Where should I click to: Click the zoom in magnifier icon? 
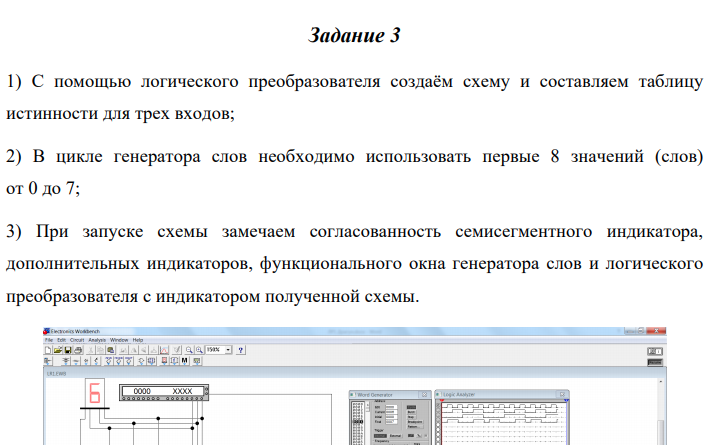(197, 350)
